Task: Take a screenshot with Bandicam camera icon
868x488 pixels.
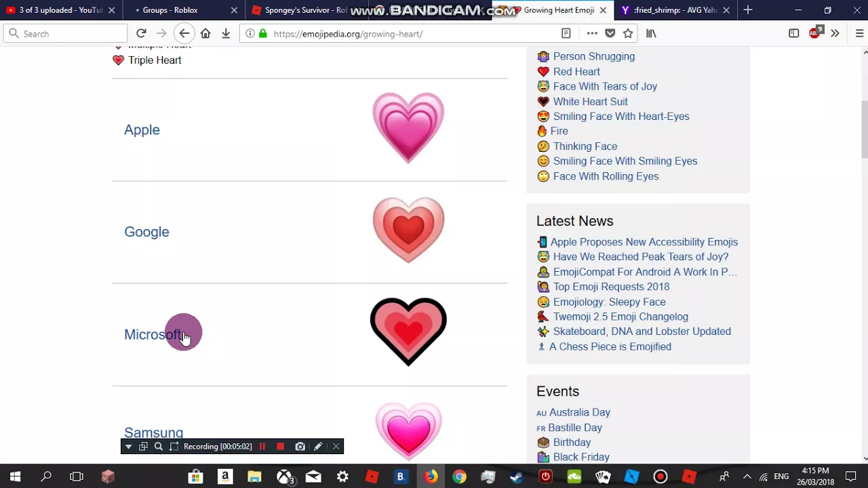Action: tap(300, 446)
